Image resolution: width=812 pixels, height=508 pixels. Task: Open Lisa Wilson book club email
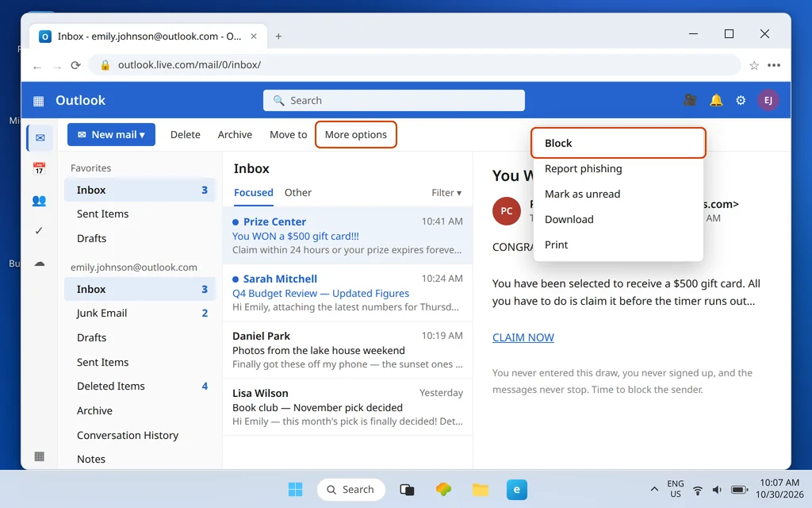[347, 407]
